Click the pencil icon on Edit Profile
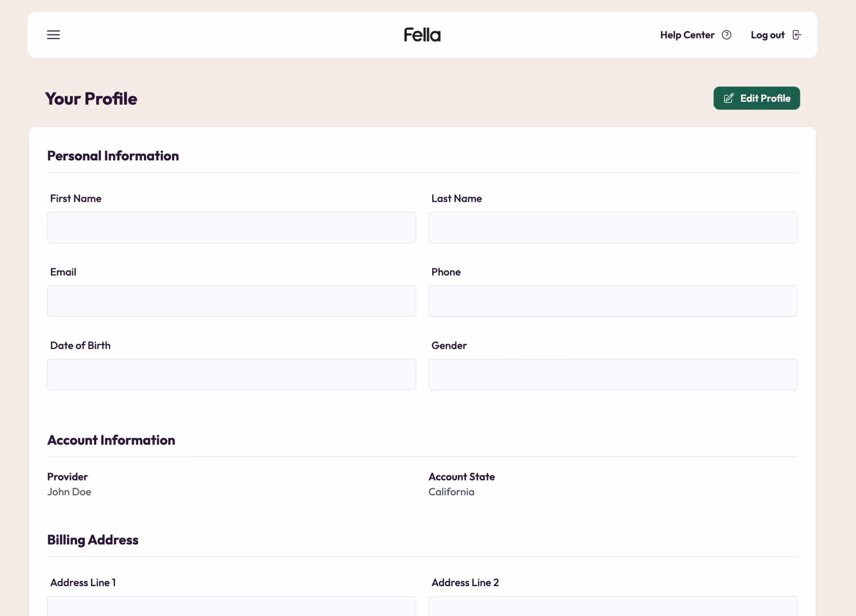This screenshot has width=856, height=616. (728, 98)
